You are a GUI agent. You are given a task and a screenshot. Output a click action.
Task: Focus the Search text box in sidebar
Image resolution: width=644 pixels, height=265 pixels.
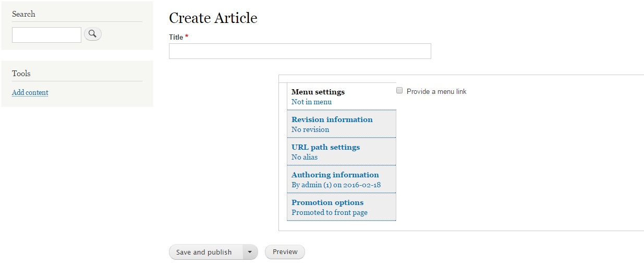46,35
